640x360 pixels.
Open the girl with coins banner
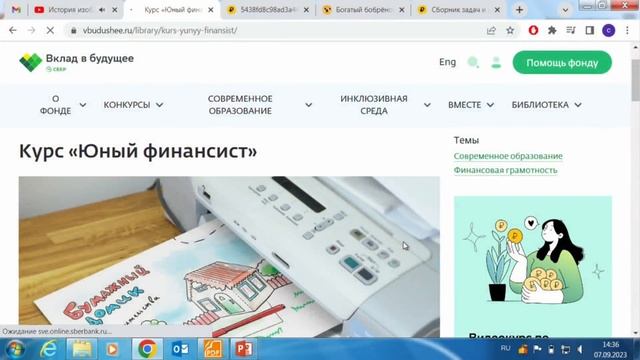(x=533, y=267)
